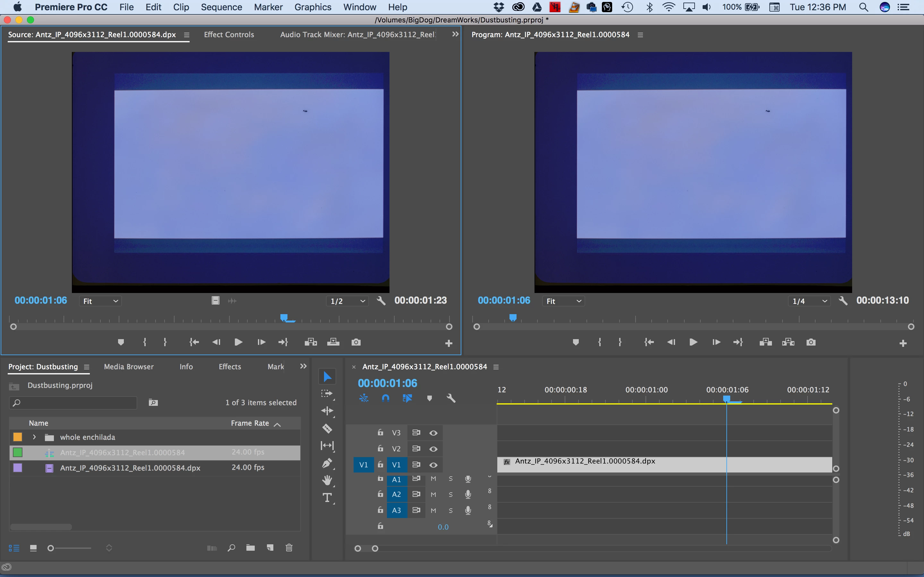Play the Program monitor
Screen dimensions: 924x577
[x=693, y=342]
